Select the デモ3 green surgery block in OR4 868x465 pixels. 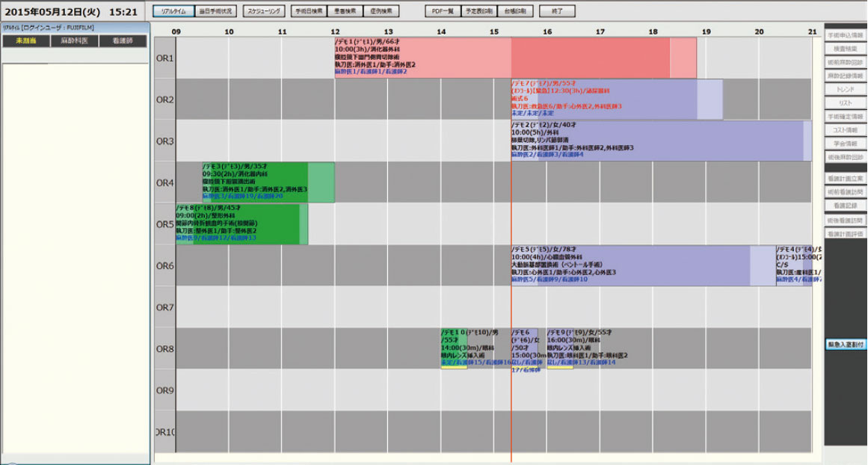tap(255, 182)
